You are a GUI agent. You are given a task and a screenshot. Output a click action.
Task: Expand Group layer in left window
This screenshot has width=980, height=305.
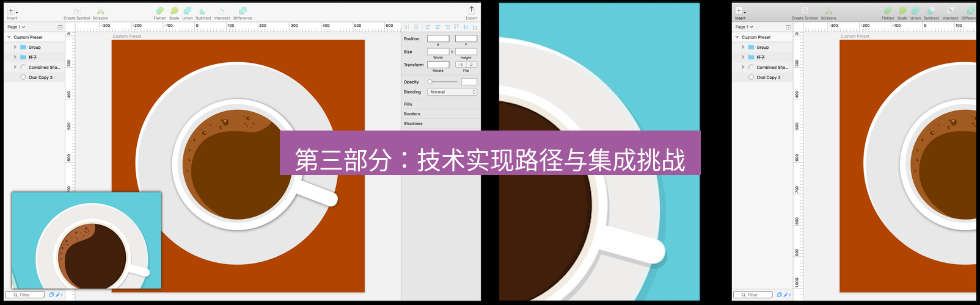(x=15, y=47)
